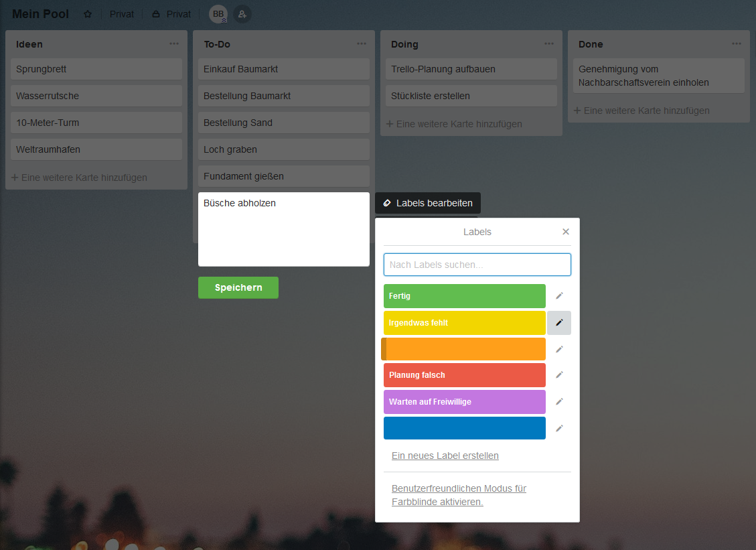The image size is (756, 550).
Task: Focus the Nach Labels suchen search field
Action: click(x=477, y=265)
